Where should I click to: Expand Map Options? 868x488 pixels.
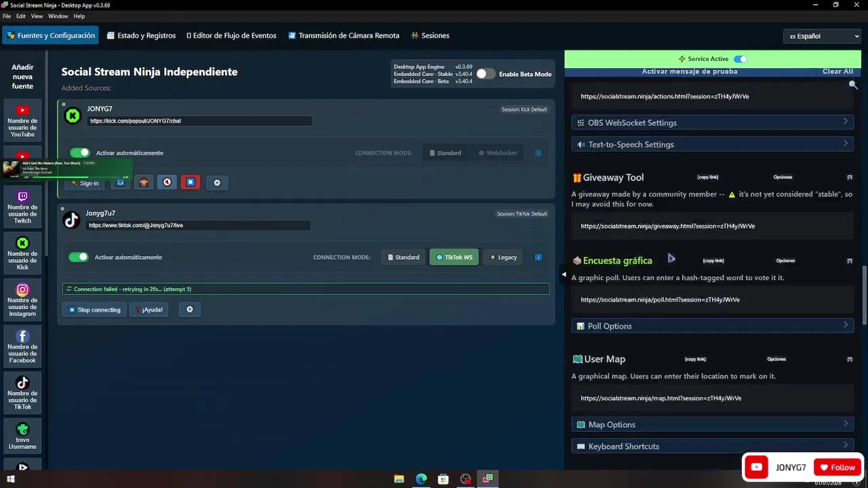tap(712, 424)
